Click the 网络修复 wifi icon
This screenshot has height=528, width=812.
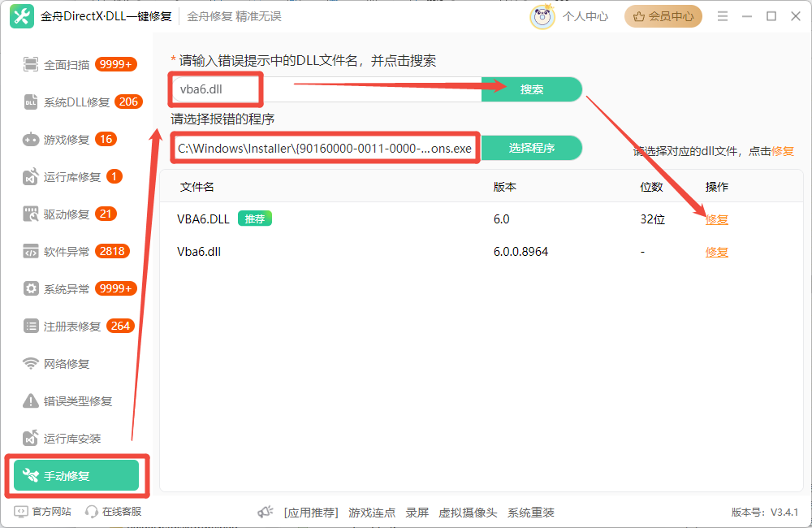[x=31, y=363]
